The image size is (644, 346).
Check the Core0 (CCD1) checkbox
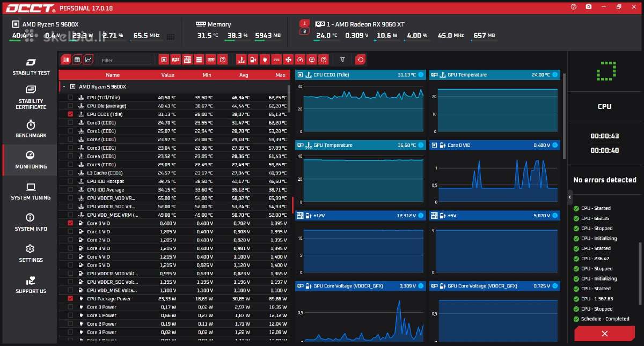pos(70,123)
